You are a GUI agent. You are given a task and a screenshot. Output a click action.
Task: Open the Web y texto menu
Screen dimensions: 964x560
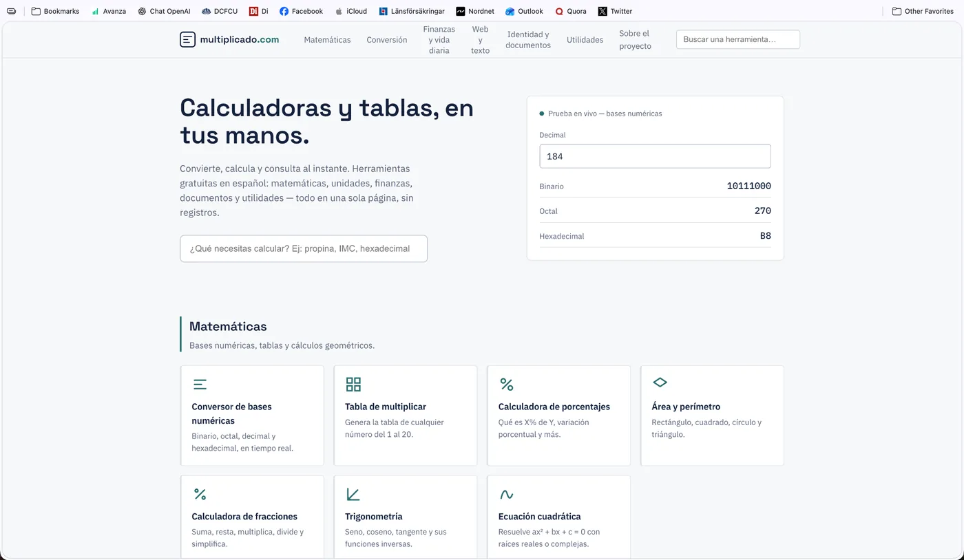click(x=480, y=40)
